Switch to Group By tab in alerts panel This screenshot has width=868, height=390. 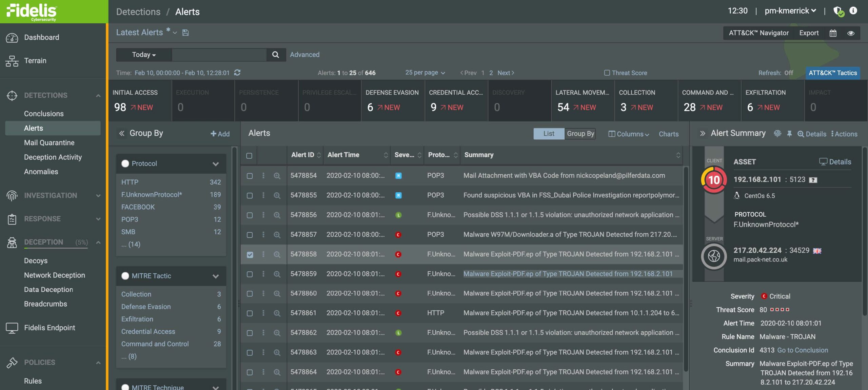pyautogui.click(x=581, y=133)
